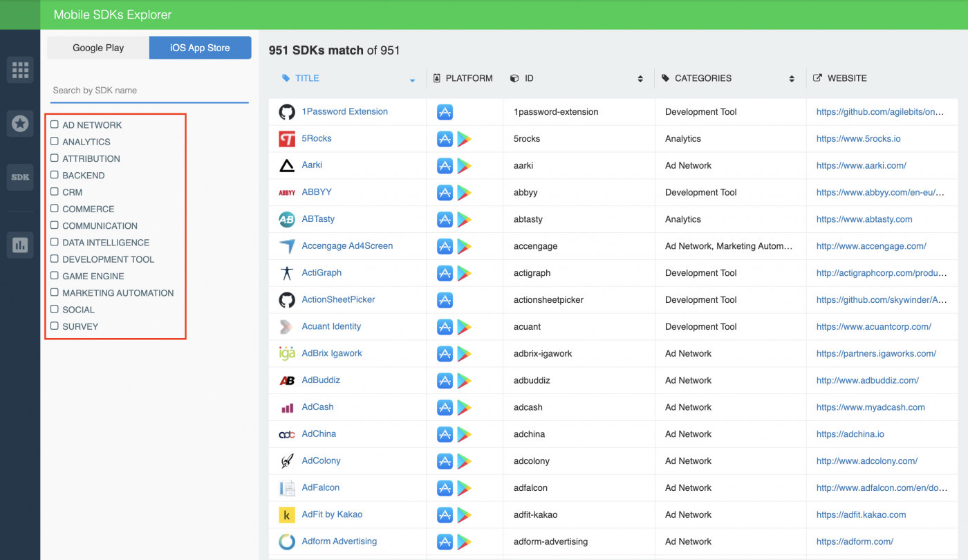Viewport: 968px width, 560px height.
Task: Click the App Store icon next to 1Password Extension
Action: (445, 111)
